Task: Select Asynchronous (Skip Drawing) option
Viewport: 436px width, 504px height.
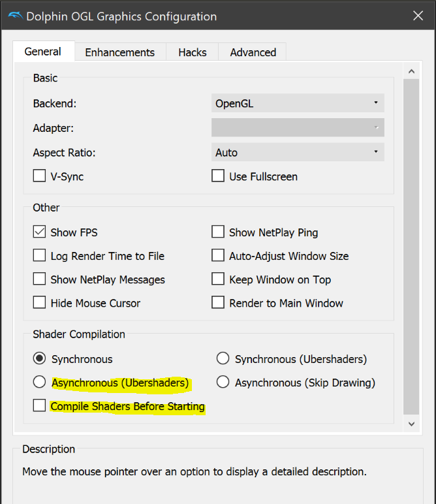Action: coord(223,382)
